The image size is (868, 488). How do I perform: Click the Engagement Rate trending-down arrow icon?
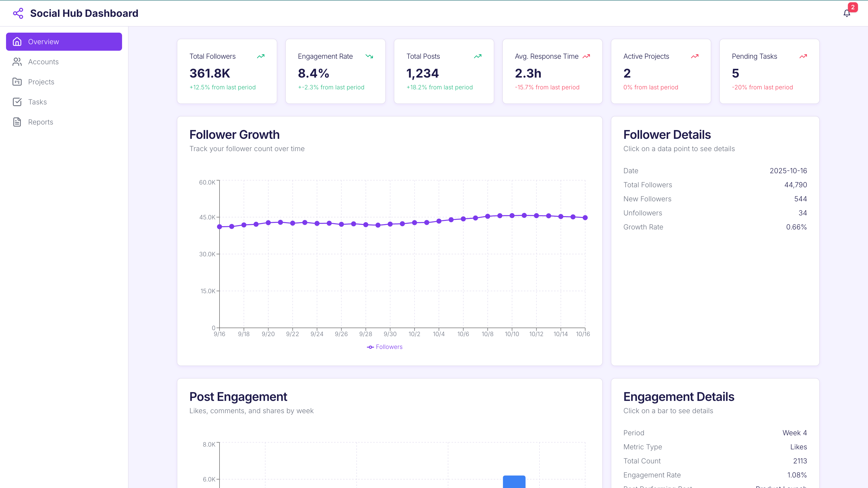point(369,56)
